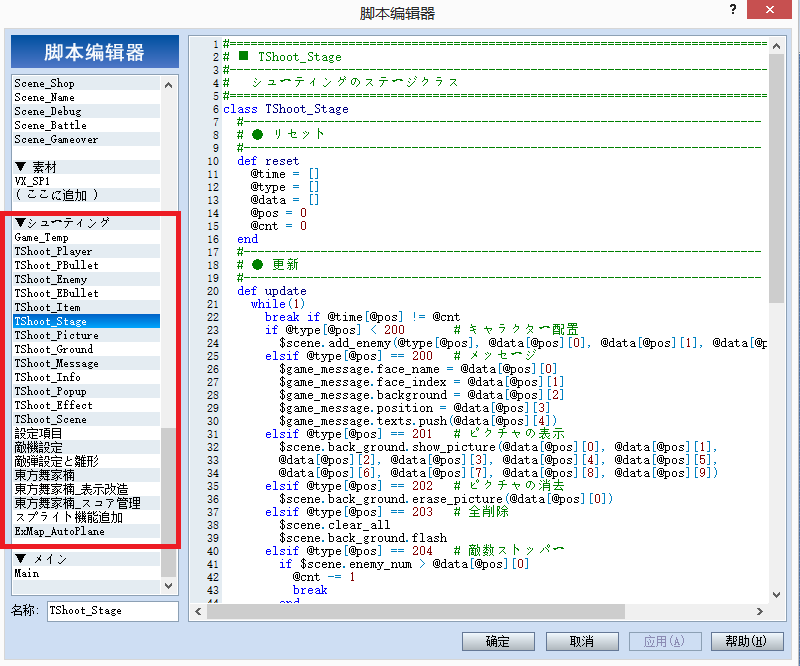This screenshot has height=666, width=800.
Task: Click the 确定 confirm button
Action: click(498, 642)
